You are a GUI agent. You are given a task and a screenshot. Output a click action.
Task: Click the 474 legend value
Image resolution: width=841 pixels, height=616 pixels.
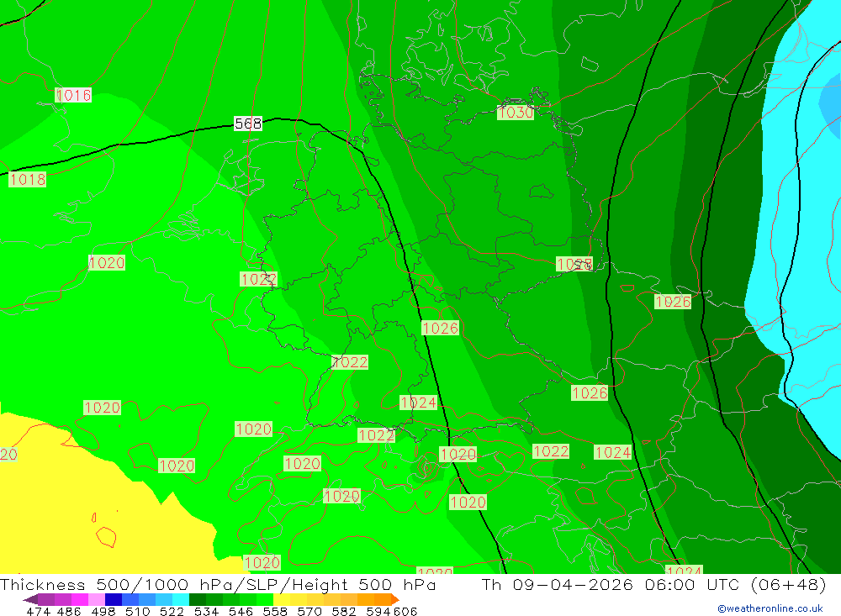pos(38,611)
